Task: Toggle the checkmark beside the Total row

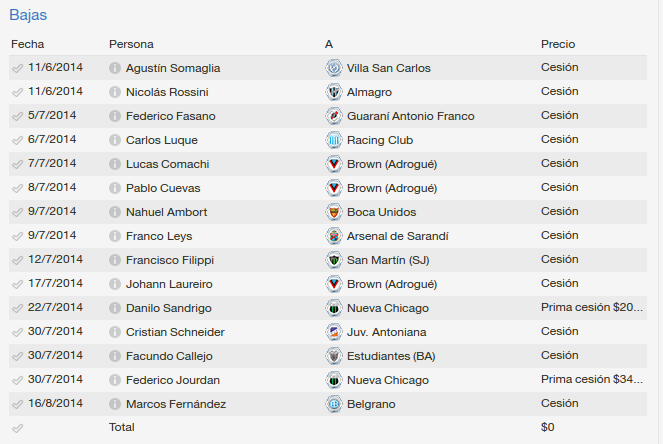Action: [x=17, y=428]
